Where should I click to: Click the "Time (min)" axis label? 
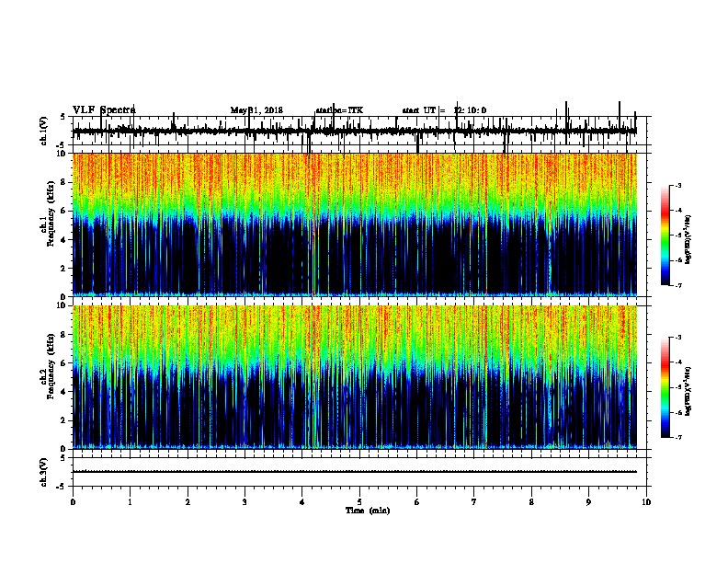point(368,511)
